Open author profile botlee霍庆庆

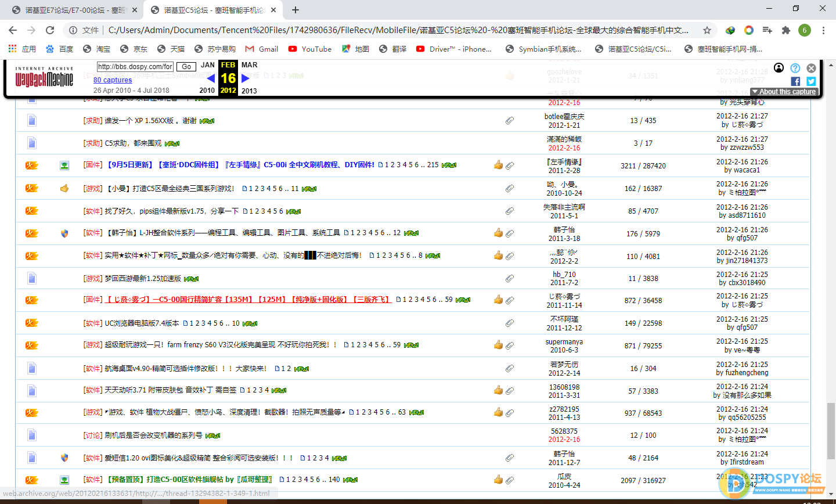point(564,117)
